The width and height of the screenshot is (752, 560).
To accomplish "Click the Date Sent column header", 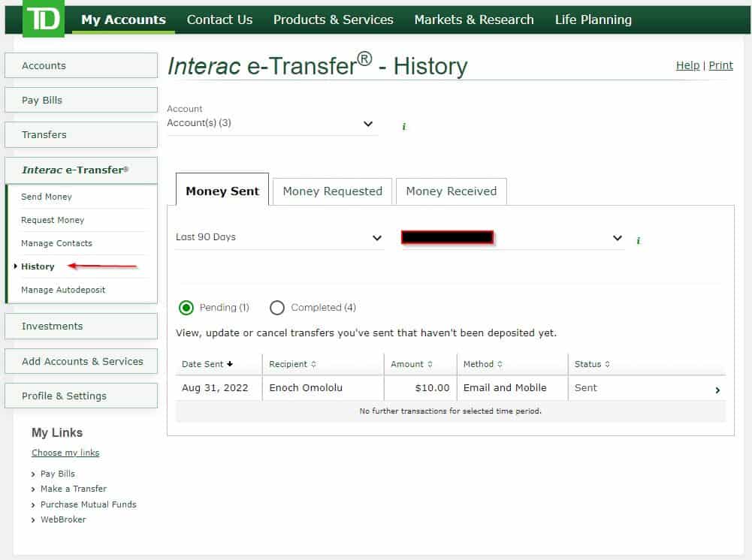I will click(219, 364).
